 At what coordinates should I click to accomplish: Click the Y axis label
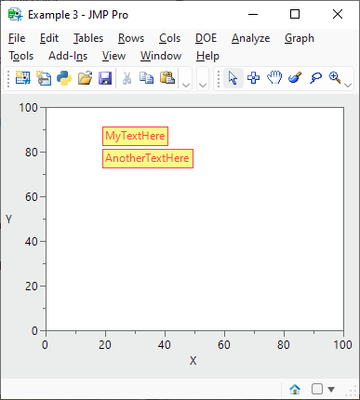9,219
